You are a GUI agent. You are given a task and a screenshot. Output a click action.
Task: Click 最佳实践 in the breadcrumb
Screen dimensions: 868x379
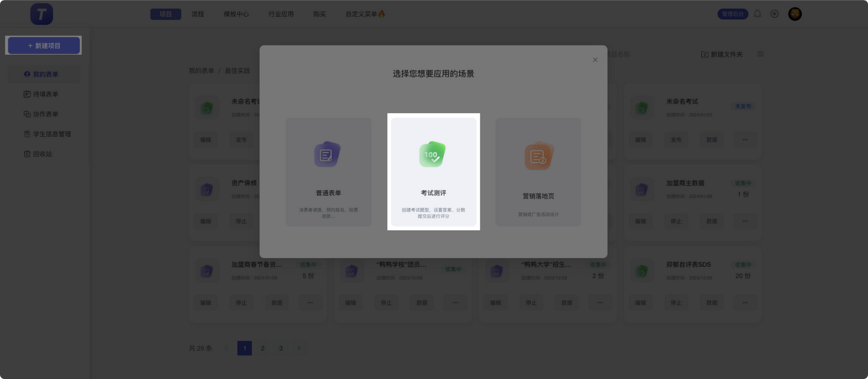237,70
